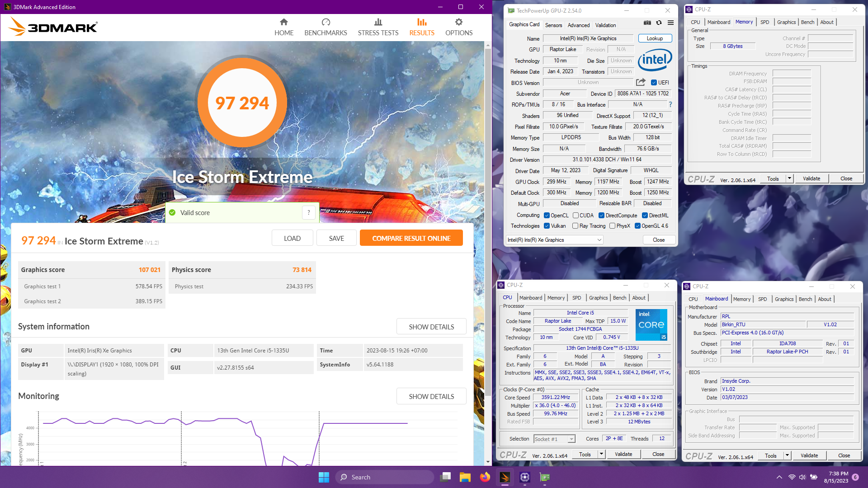This screenshot has height=488, width=868.
Task: Open the GPU-Z hamburger menu
Action: tap(671, 23)
